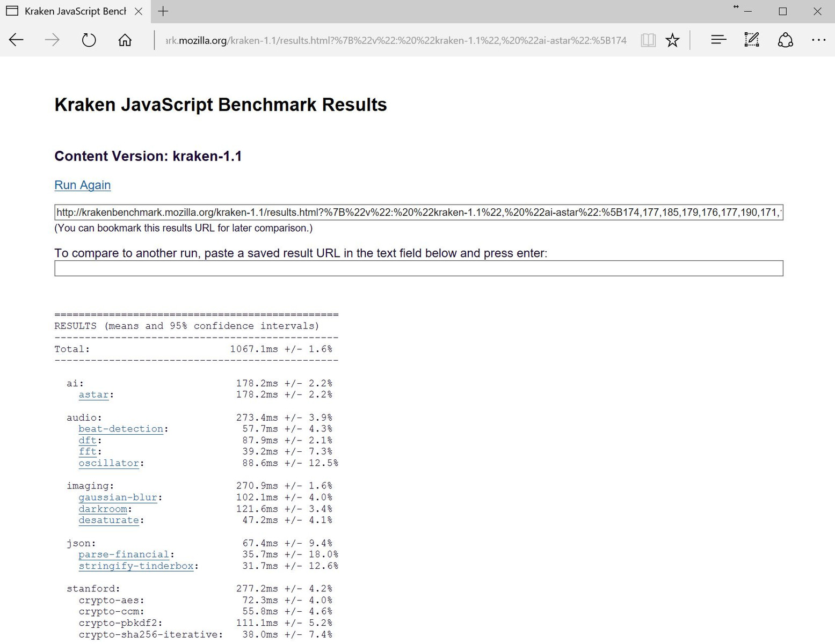The width and height of the screenshot is (835, 644).
Task: Close the browser window
Action: pos(817,11)
